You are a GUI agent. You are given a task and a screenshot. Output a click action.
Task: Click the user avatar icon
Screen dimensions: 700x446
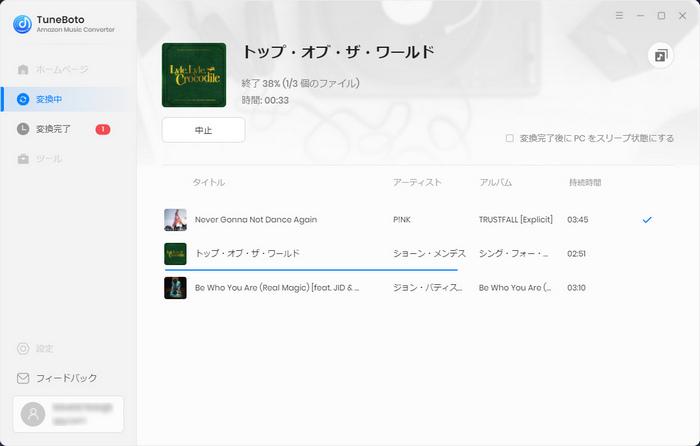33,414
